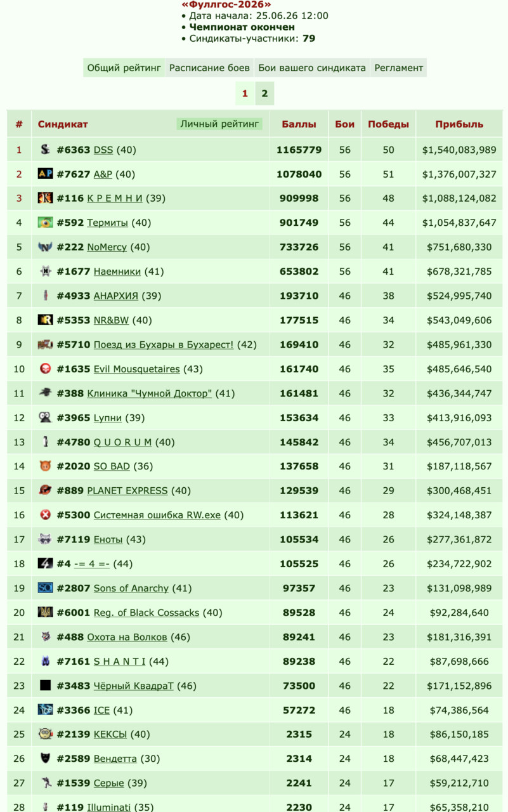This screenshot has width=508, height=812.
Task: Go to page 2 of rankings
Action: tap(264, 94)
